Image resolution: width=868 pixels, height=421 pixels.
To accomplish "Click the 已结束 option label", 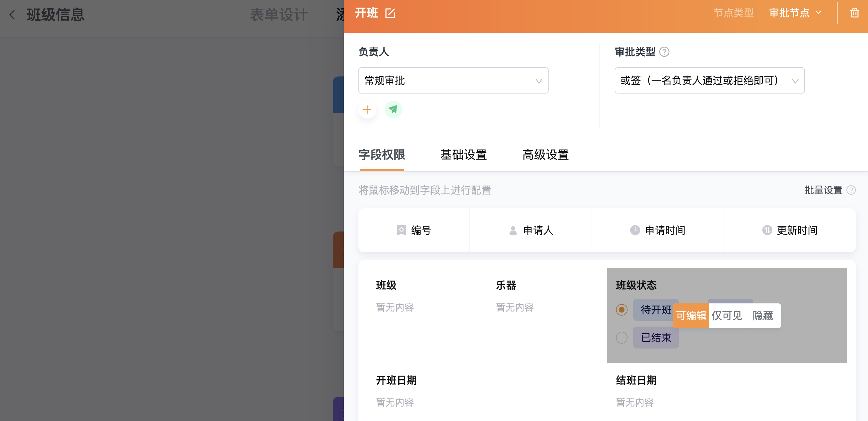I will click(x=656, y=338).
